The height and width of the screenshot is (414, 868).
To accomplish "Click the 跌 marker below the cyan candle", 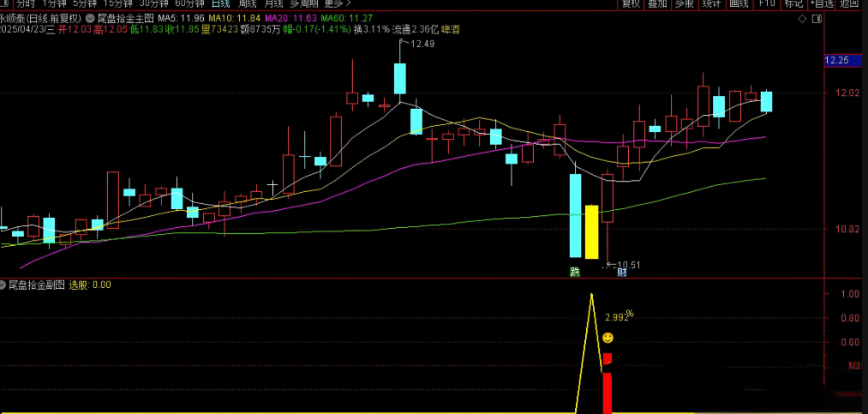I will (x=575, y=273).
